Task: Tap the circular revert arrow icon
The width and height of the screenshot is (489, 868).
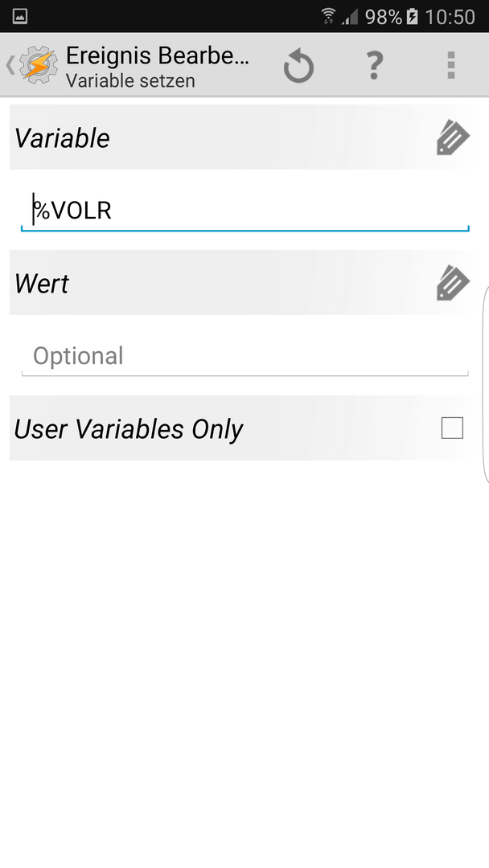Action: tap(298, 65)
